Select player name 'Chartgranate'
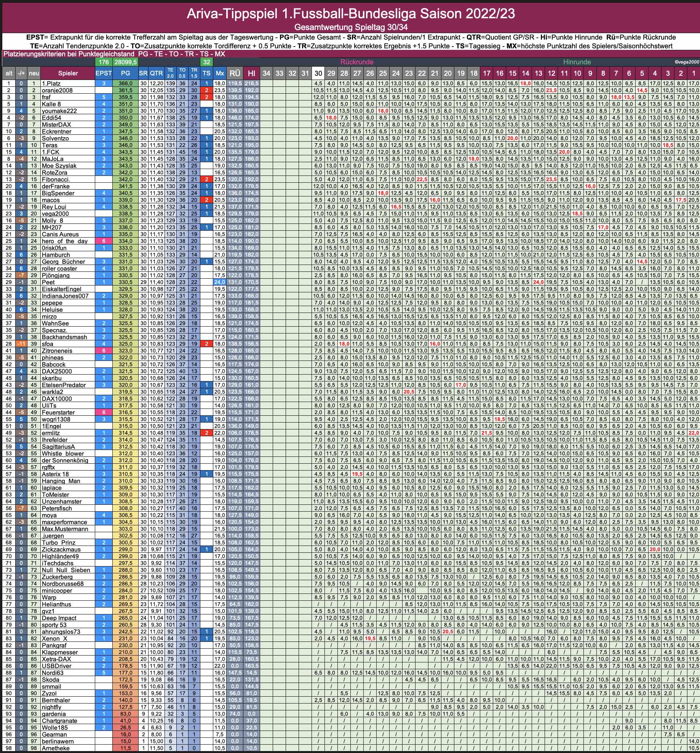Screen dimensions: 700x753 (59, 721)
